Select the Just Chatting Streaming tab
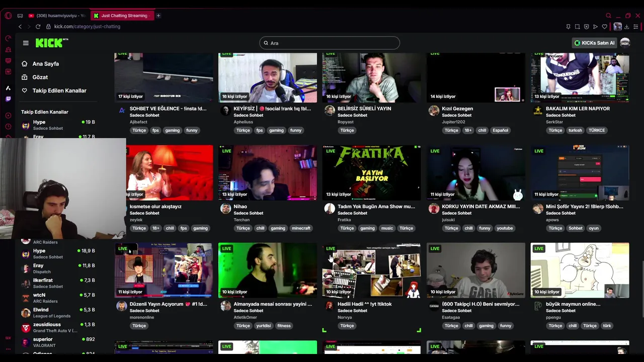644x362 pixels. tap(123, 16)
